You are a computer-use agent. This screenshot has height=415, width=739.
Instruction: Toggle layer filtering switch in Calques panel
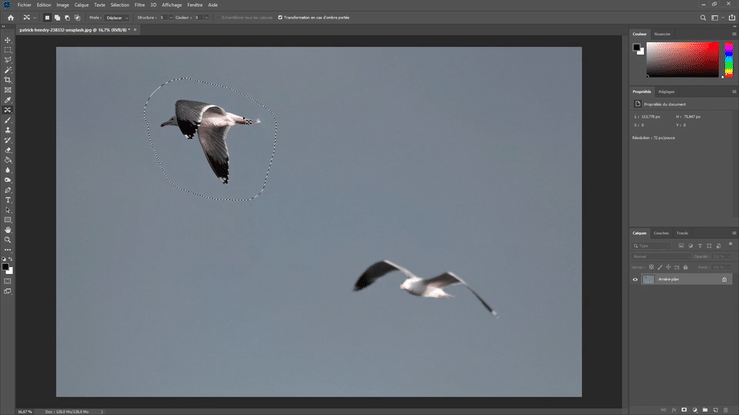(x=731, y=244)
